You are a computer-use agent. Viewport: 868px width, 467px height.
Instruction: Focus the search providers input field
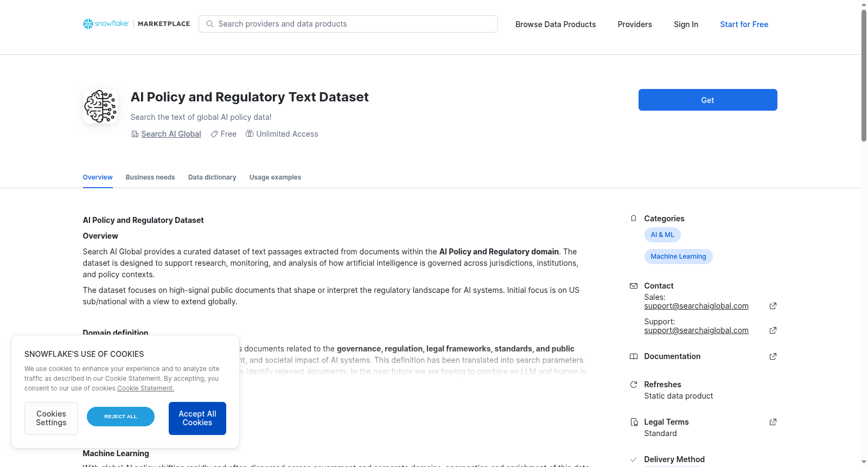[x=348, y=24]
